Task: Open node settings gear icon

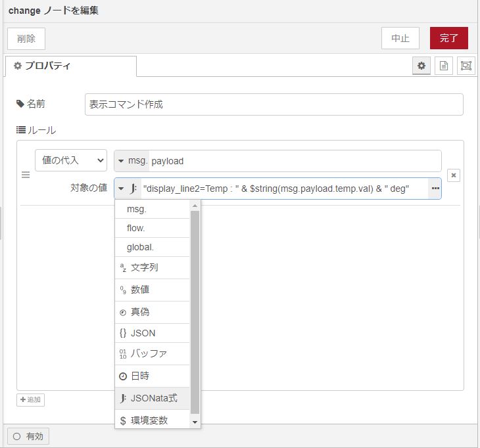Action: tap(421, 66)
